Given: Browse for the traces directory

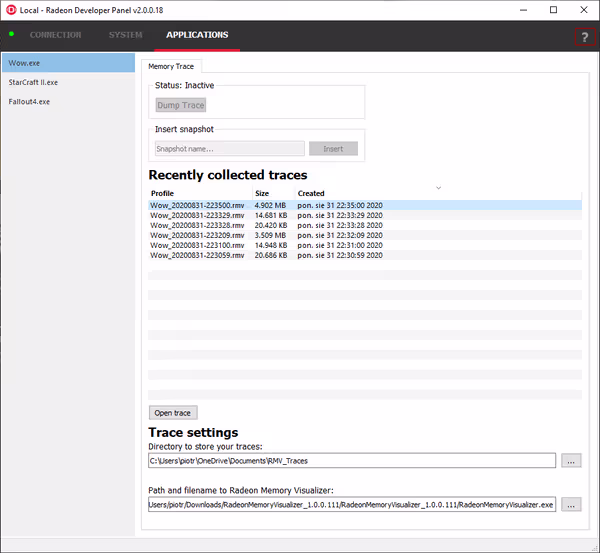Looking at the screenshot, I should [571, 461].
